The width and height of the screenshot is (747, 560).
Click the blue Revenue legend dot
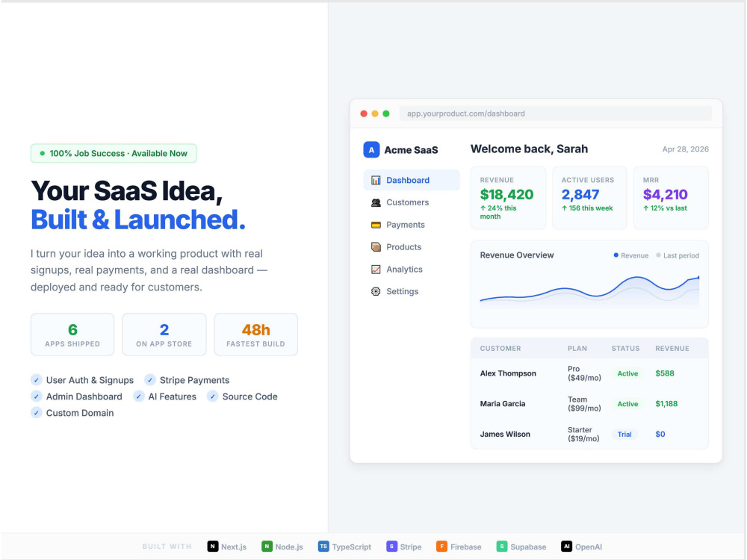616,255
